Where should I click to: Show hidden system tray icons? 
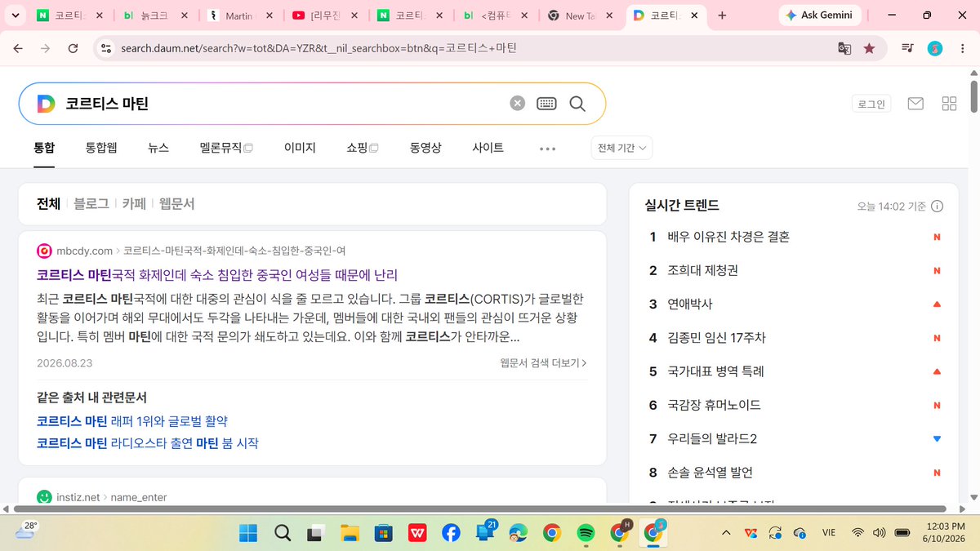726,533
